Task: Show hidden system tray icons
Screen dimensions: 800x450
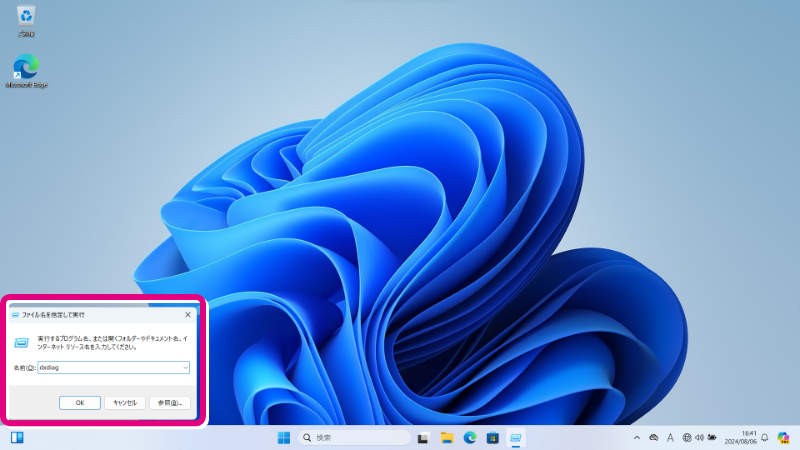Action: 637,438
